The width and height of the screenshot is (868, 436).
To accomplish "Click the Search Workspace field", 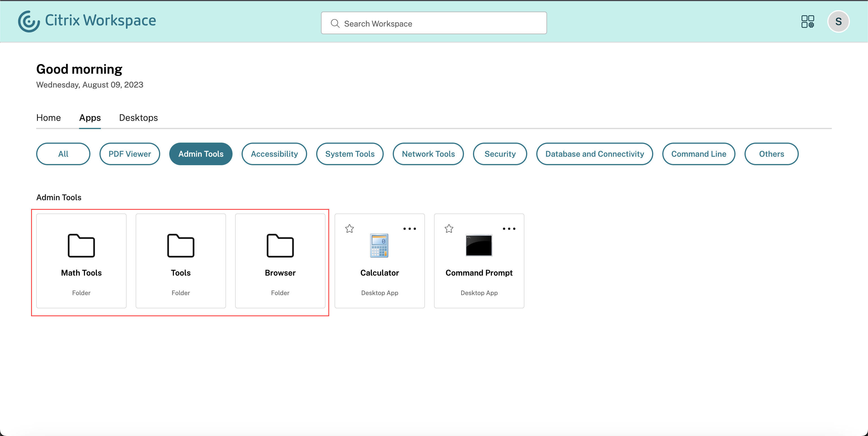I will [x=434, y=23].
